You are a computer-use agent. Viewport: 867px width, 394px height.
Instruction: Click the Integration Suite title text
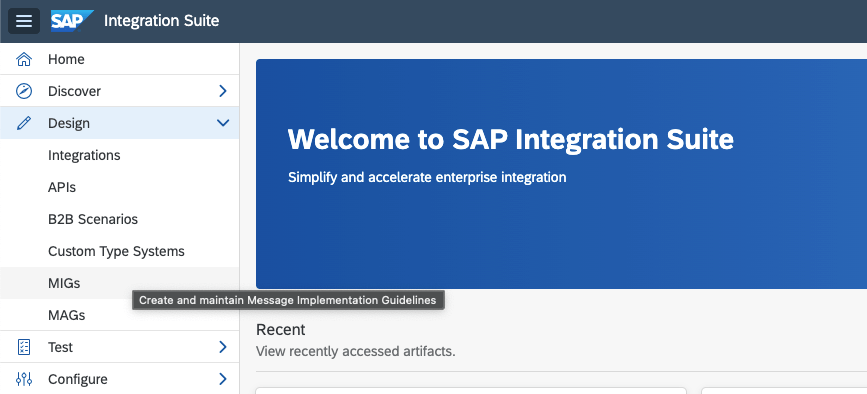click(x=161, y=21)
